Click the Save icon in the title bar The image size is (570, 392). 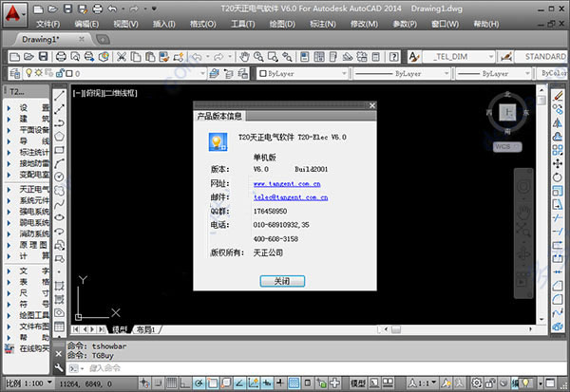pyautogui.click(x=67, y=9)
